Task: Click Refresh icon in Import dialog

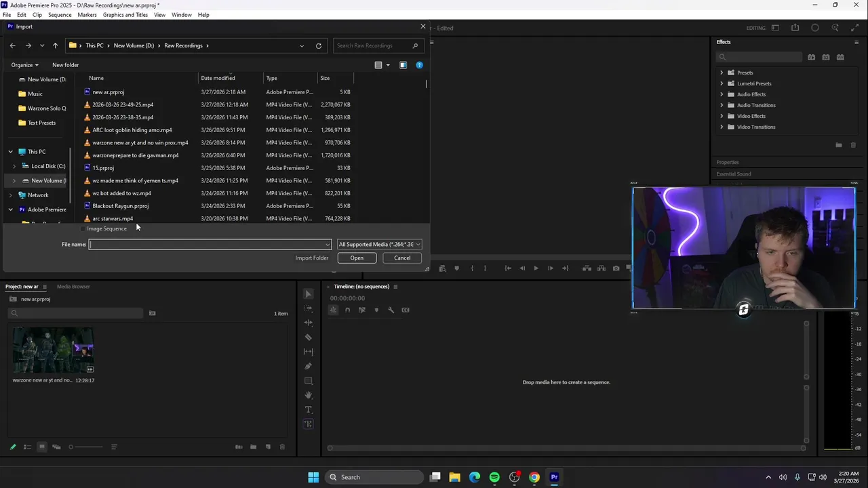Action: [319, 46]
